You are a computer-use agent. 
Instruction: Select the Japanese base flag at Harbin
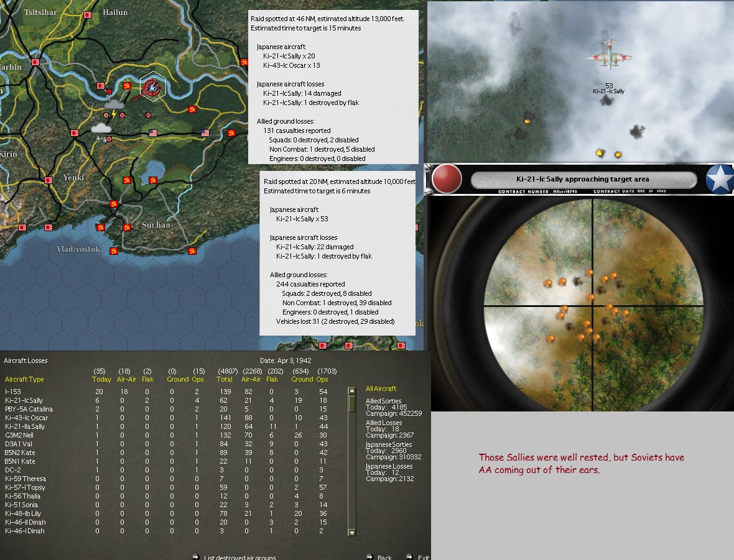(35, 62)
